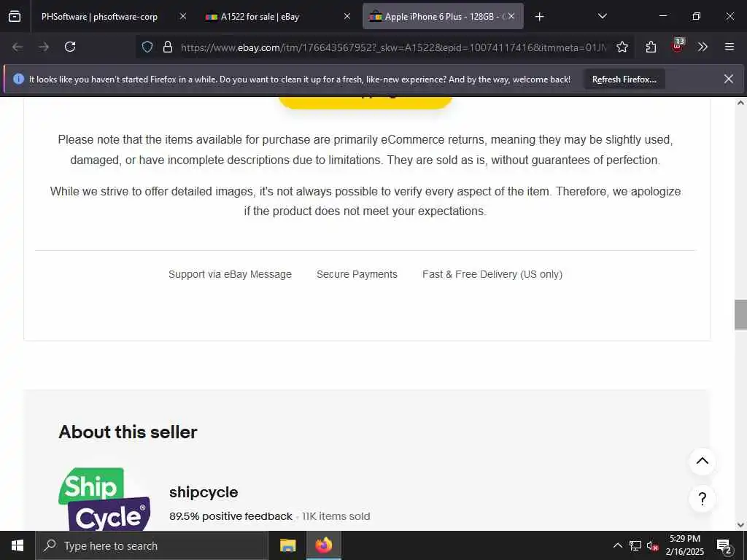Open the notification center icon
Image resolution: width=747 pixels, height=560 pixels.
click(724, 545)
